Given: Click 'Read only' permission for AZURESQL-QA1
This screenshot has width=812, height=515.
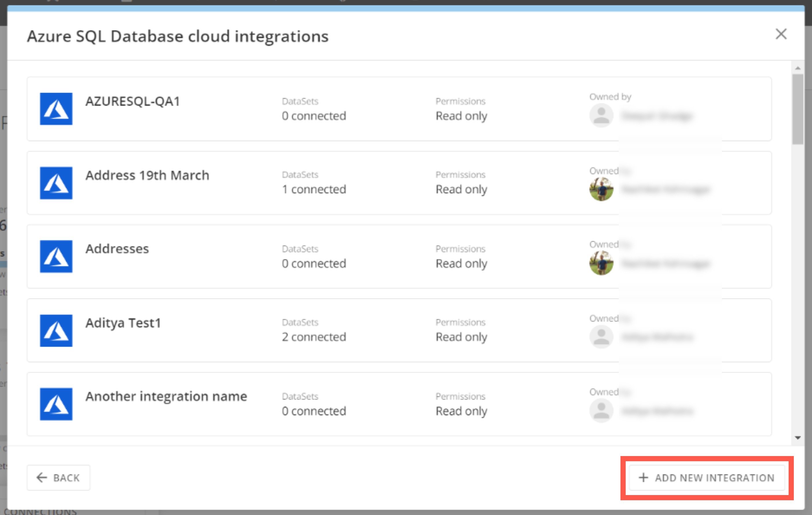Looking at the screenshot, I should click(x=461, y=116).
